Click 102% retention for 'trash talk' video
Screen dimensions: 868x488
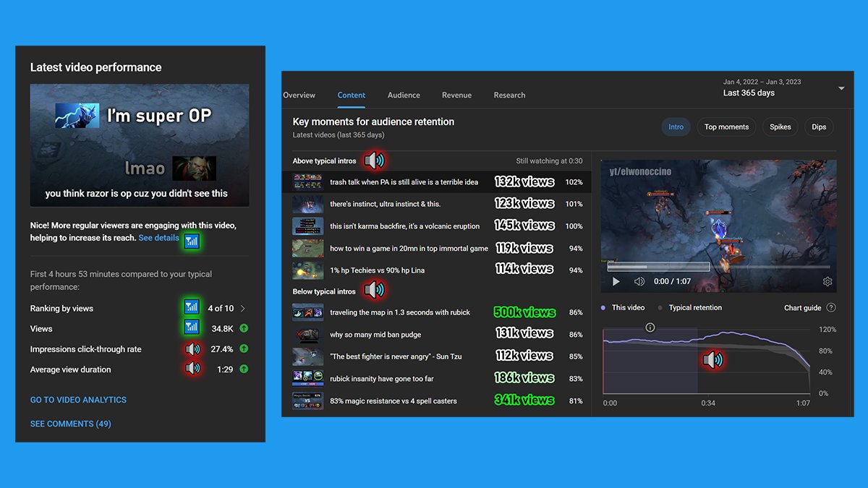point(574,182)
